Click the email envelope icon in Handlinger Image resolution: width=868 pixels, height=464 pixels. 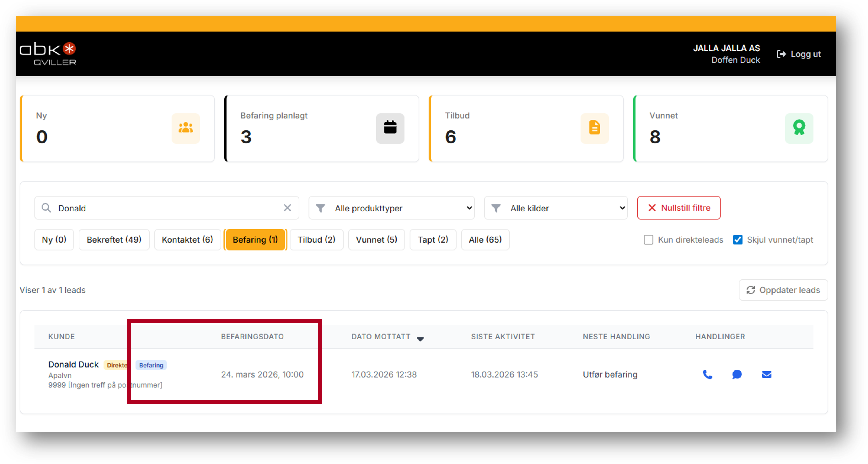767,375
